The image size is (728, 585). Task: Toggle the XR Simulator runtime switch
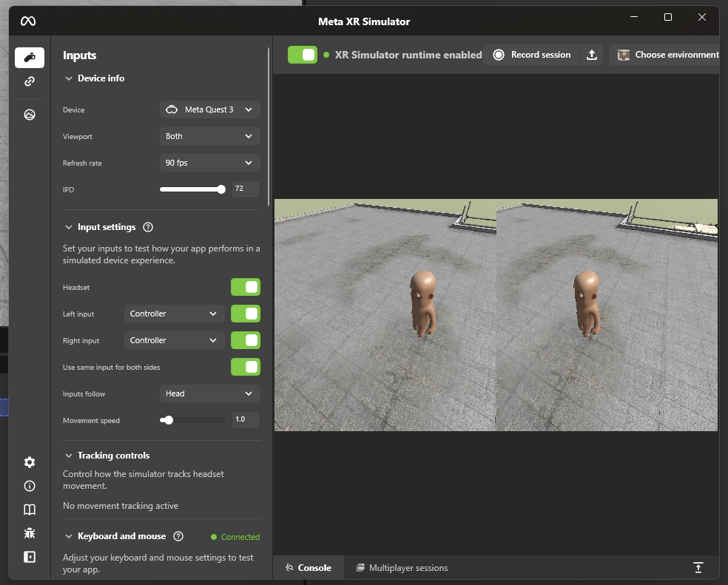303,55
